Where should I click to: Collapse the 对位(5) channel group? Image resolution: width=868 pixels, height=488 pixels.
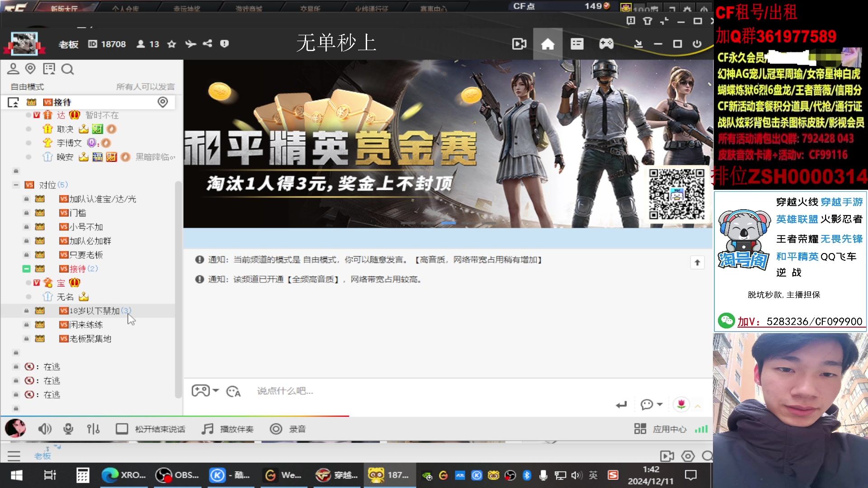[15, 184]
